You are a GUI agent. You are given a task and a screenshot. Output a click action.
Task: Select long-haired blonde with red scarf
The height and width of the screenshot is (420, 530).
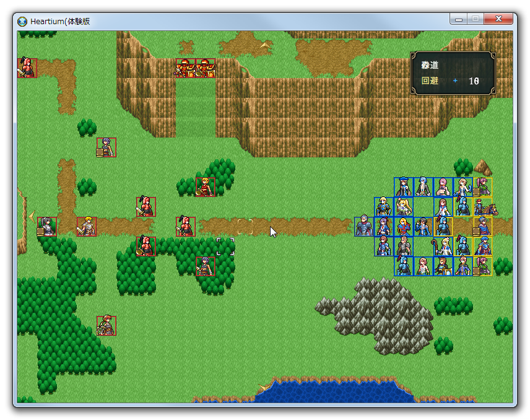[x=404, y=227]
